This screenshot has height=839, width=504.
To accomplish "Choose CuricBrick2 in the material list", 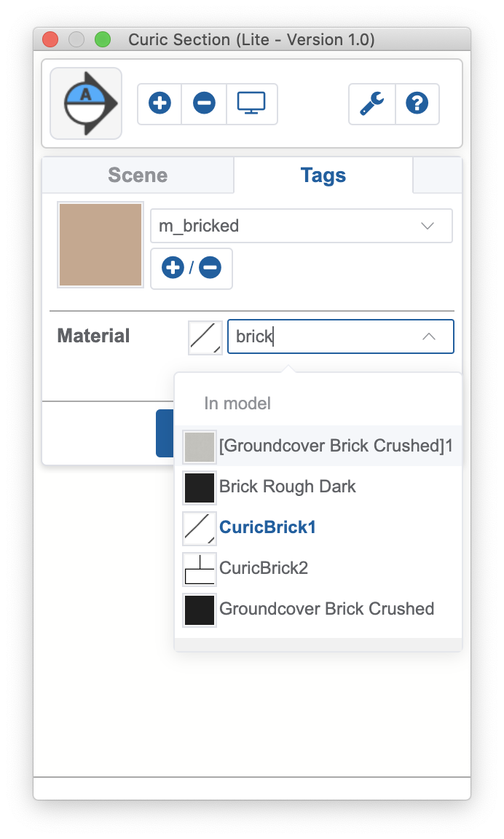I will [x=262, y=568].
